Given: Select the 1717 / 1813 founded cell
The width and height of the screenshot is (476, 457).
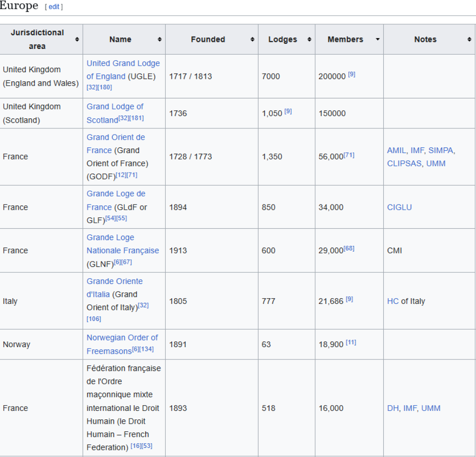Looking at the screenshot, I should click(x=212, y=77).
